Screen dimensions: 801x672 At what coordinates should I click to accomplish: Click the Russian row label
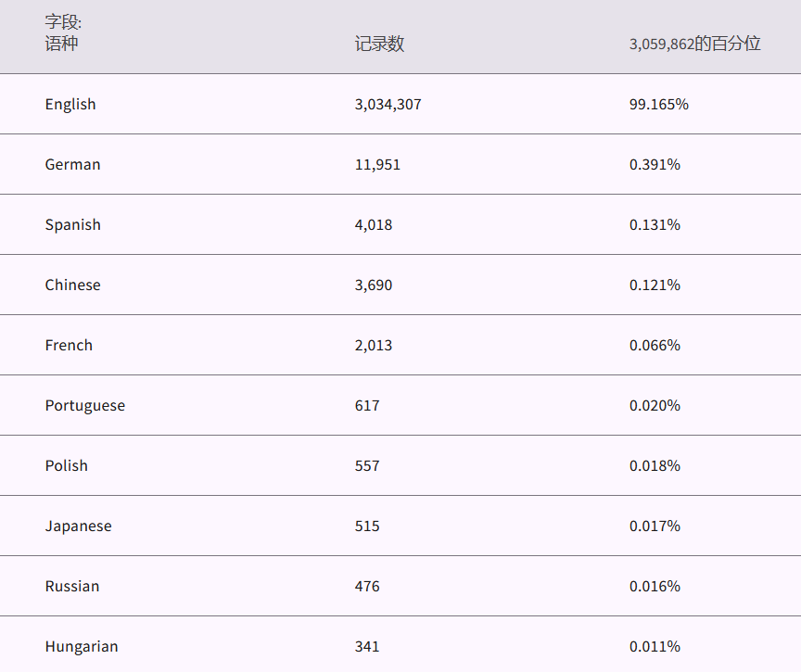[x=71, y=587]
